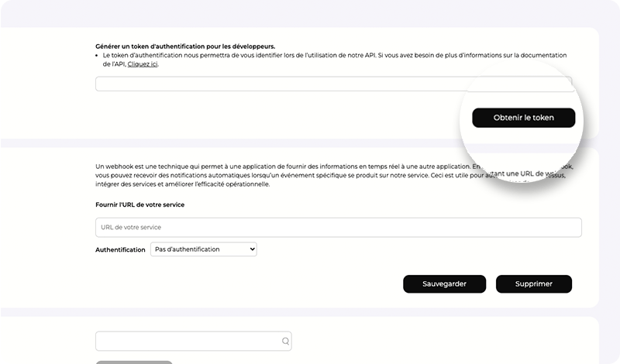
Task: Click the bullet point before Le token
Action: 98,56
